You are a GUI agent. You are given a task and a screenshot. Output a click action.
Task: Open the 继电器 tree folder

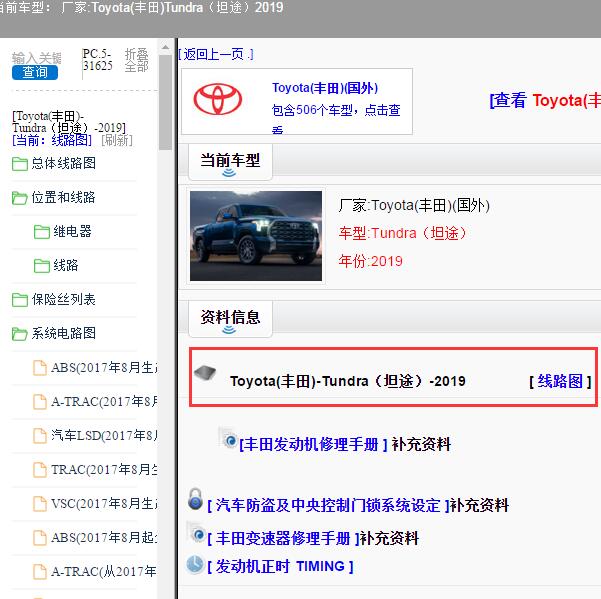(x=72, y=231)
